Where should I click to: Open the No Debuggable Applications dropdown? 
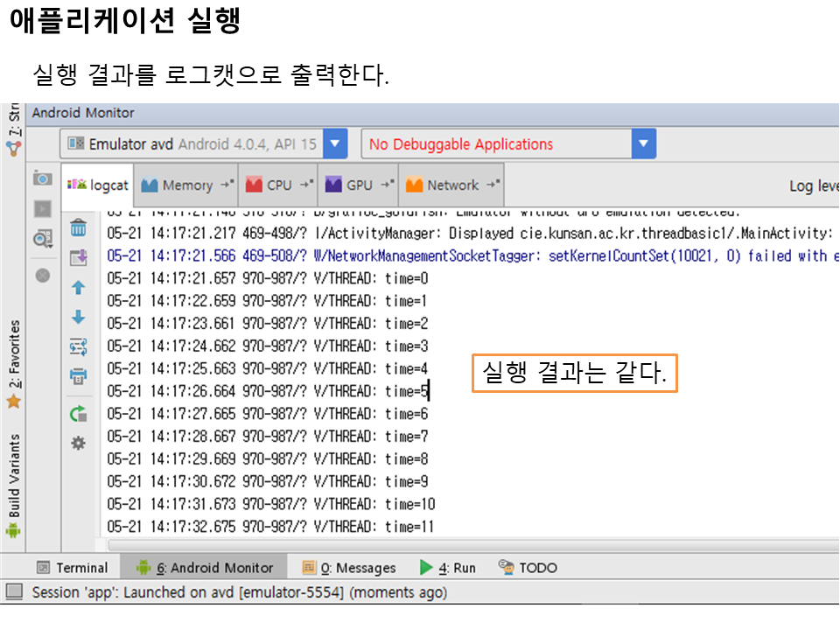point(643,144)
